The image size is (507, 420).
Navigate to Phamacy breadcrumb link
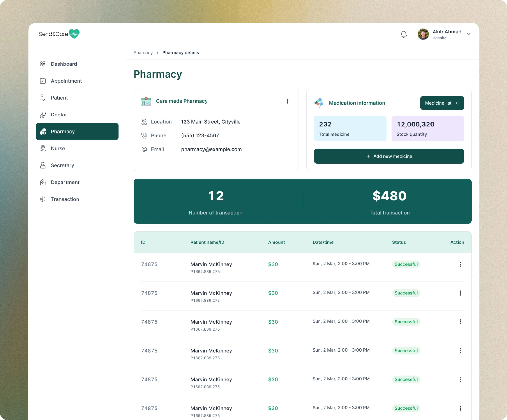[x=143, y=53]
